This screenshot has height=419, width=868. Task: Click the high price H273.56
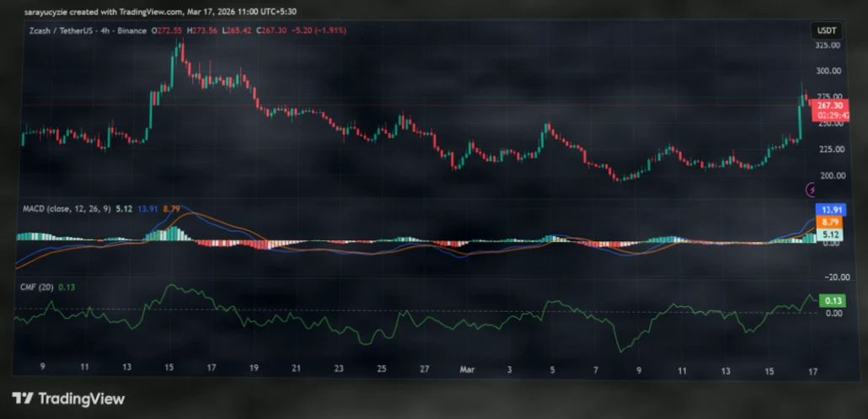(x=203, y=31)
